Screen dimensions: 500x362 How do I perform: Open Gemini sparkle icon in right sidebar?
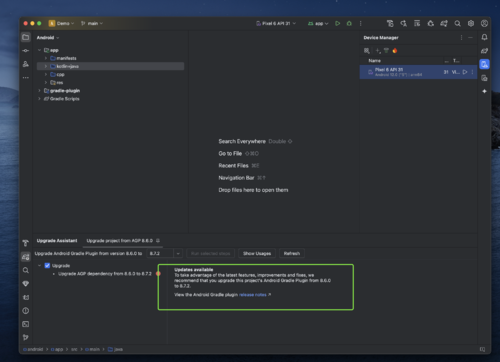pos(484,91)
